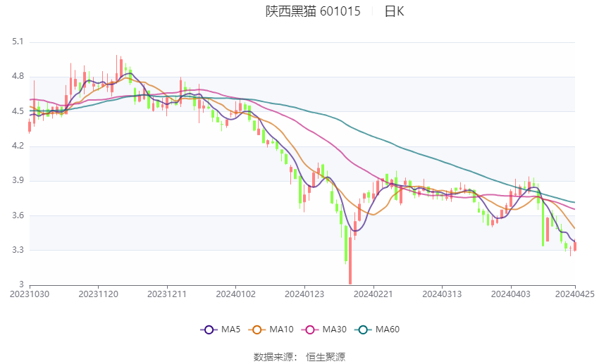Image resolution: width=599 pixels, height=364 pixels.
Task: Click the 5.1 price axis label
Action: click(18, 42)
